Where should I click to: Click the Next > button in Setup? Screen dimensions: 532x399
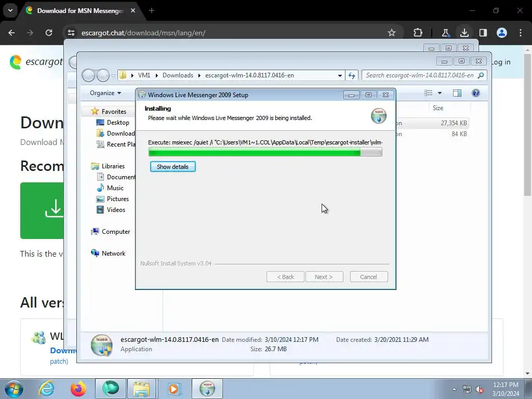[x=324, y=277]
